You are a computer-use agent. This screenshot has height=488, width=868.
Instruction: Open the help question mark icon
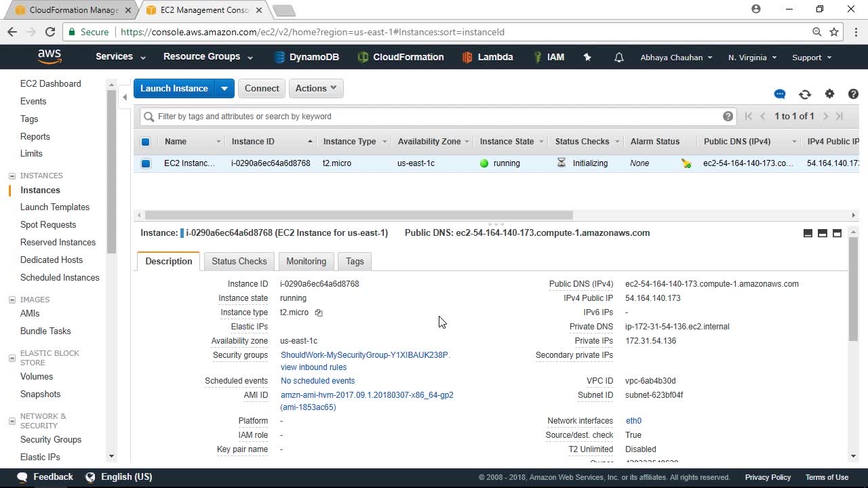click(x=853, y=94)
